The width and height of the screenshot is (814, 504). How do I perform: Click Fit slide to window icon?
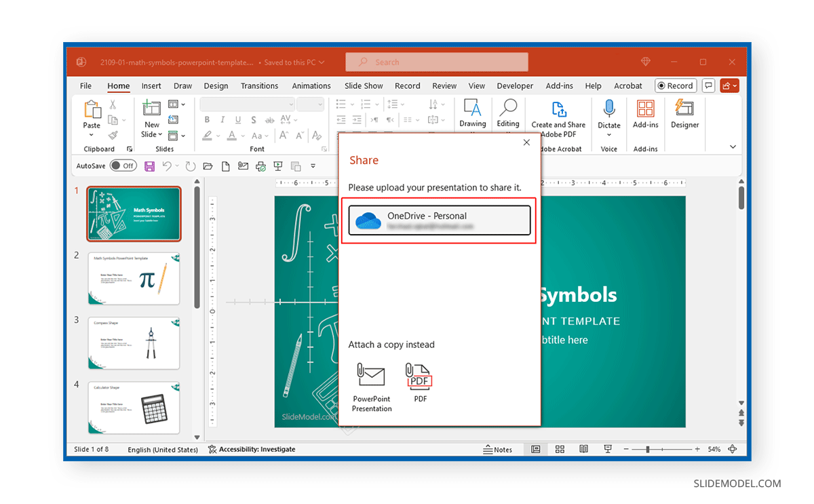coord(733,449)
